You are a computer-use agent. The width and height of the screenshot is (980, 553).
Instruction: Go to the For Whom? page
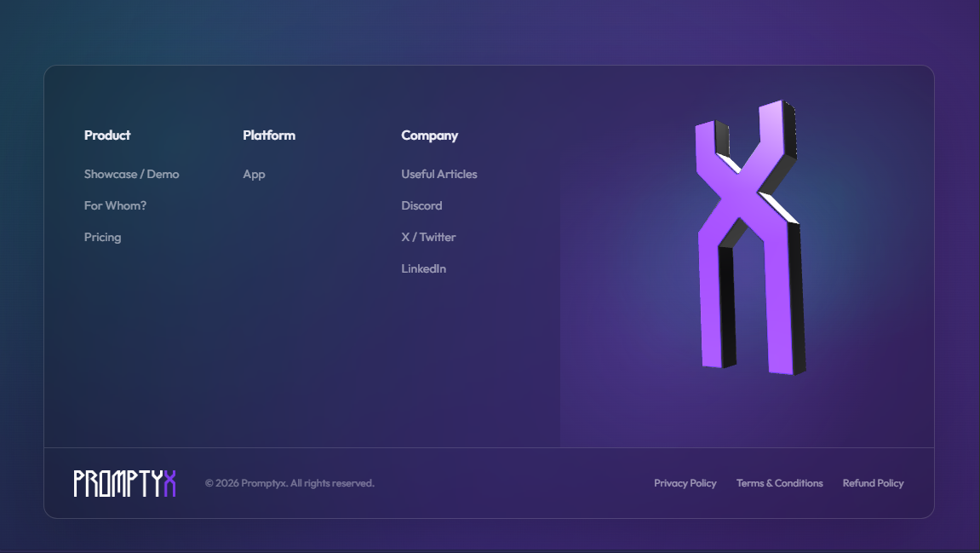point(115,205)
